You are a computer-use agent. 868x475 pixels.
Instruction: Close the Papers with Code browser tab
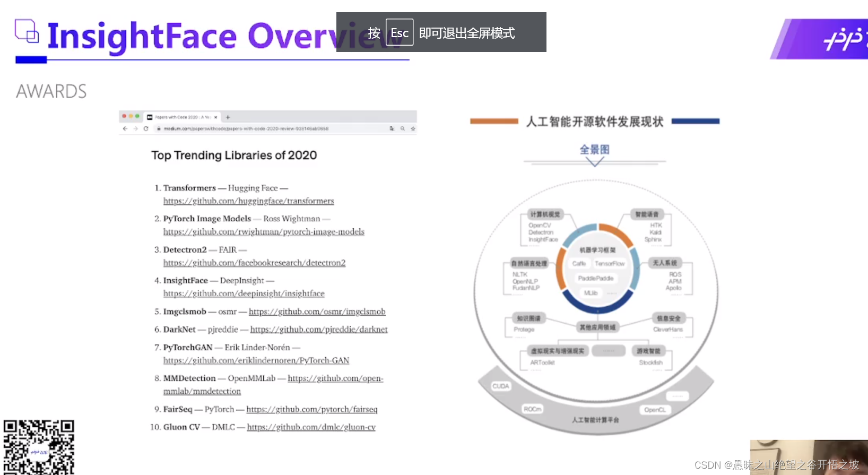click(x=215, y=117)
